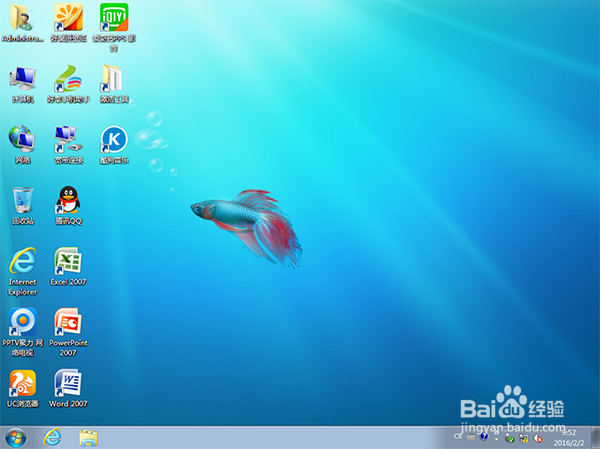The image size is (600, 449).
Task: Click the muted volume speaker tray icon
Action: click(538, 439)
